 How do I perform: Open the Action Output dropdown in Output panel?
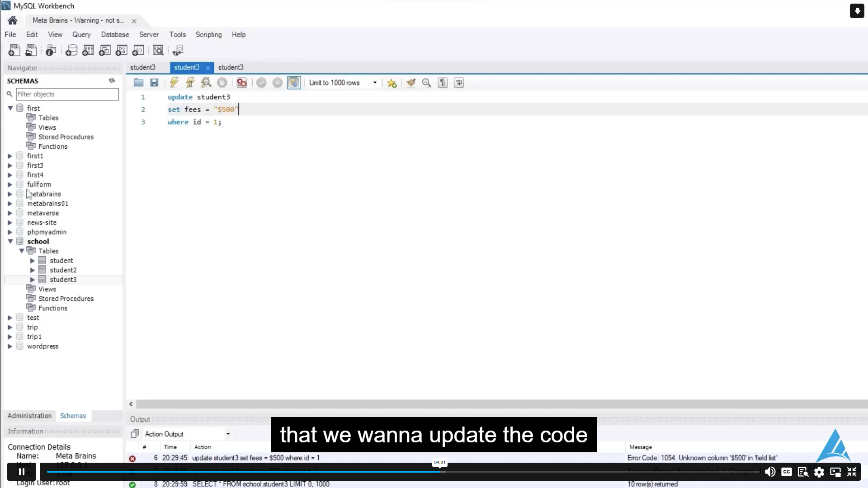tap(228, 434)
